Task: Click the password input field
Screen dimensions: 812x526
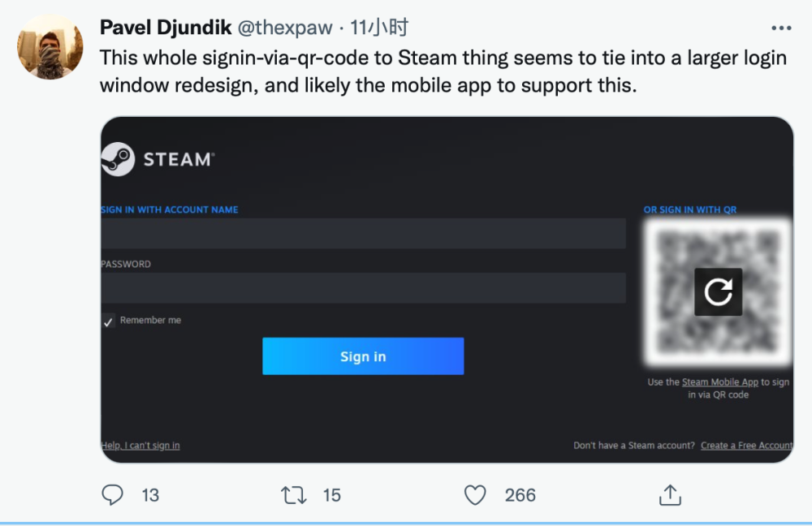Action: point(362,287)
